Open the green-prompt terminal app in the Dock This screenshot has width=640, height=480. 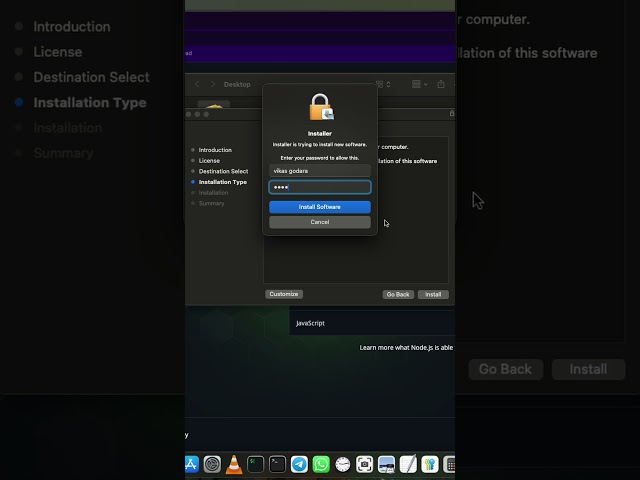click(x=256, y=464)
